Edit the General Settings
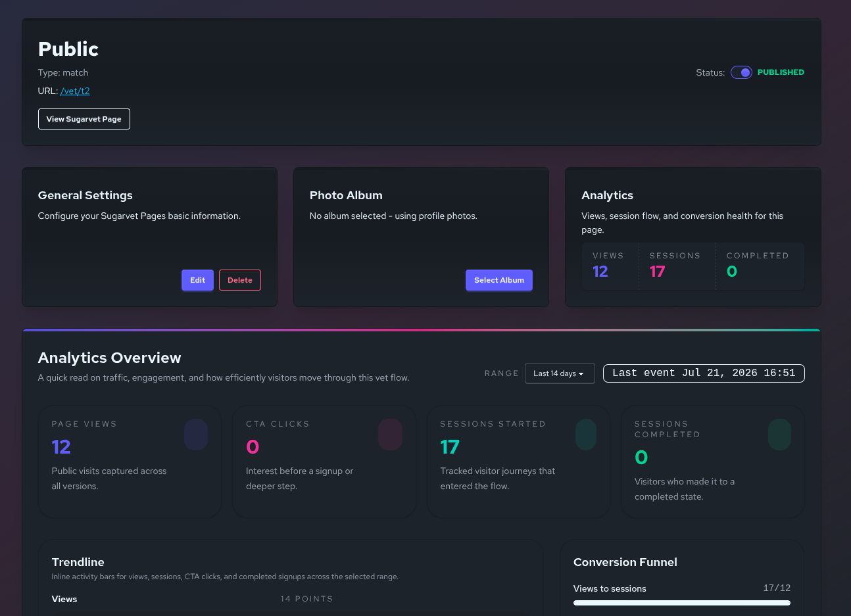This screenshot has height=616, width=851. (x=197, y=280)
